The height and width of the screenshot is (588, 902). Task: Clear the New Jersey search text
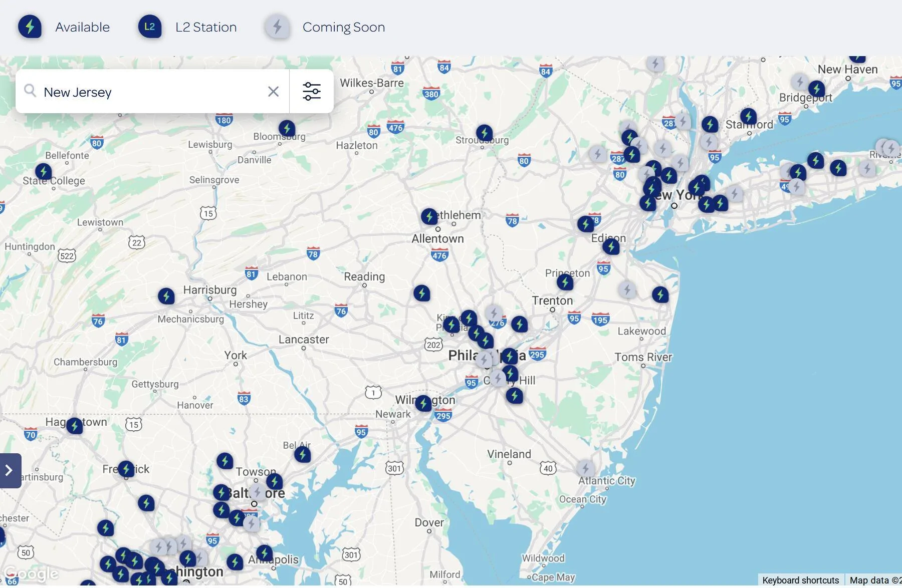[x=273, y=92]
